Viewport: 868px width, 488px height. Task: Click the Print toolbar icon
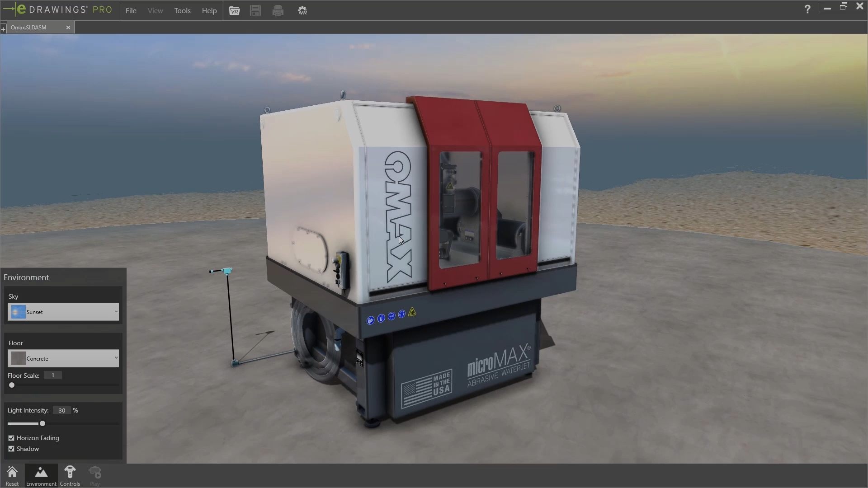pyautogui.click(x=278, y=10)
